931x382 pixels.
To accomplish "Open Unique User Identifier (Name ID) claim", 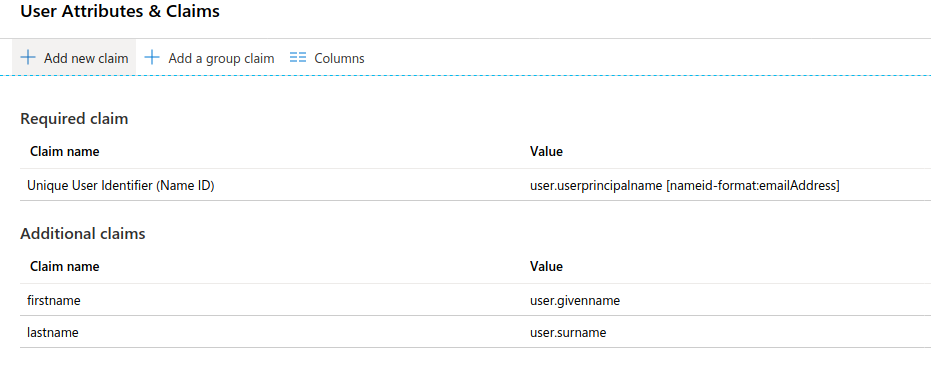I will pos(121,186).
